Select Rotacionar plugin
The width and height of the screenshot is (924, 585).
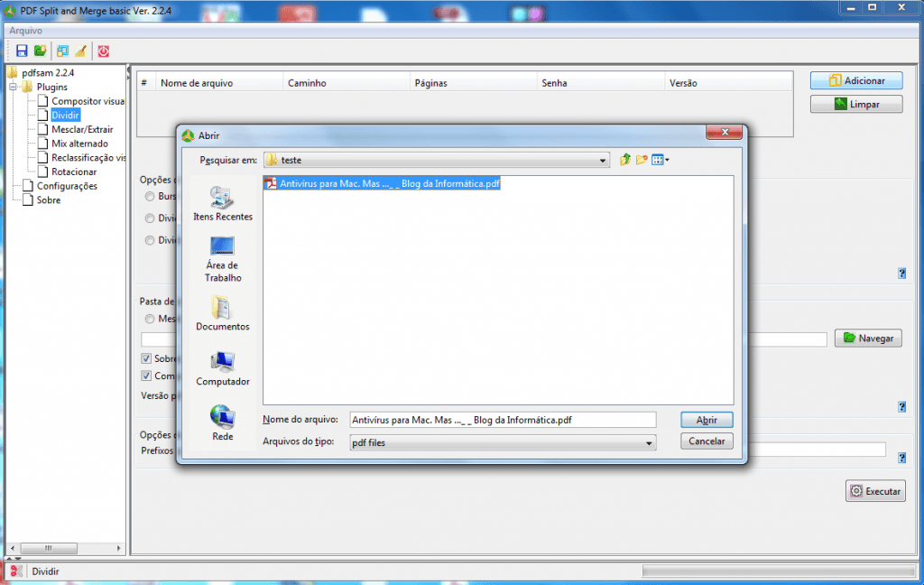pyautogui.click(x=74, y=172)
